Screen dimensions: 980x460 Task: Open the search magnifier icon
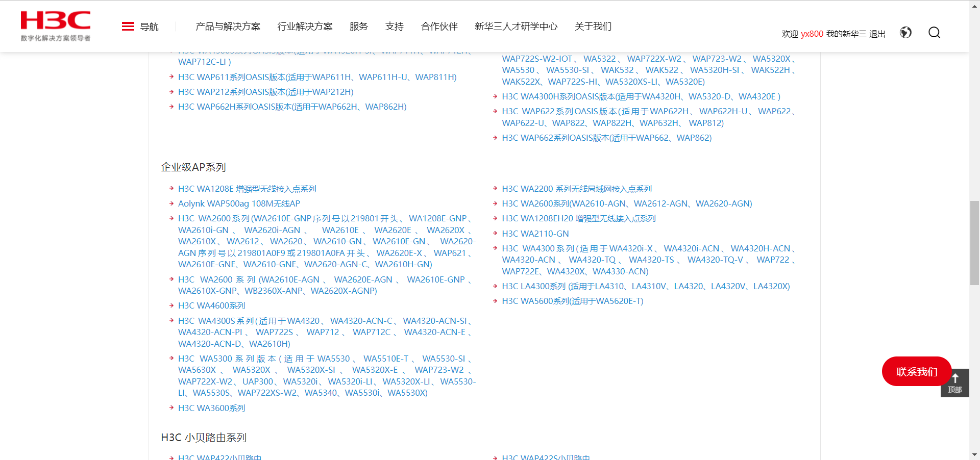tap(934, 33)
